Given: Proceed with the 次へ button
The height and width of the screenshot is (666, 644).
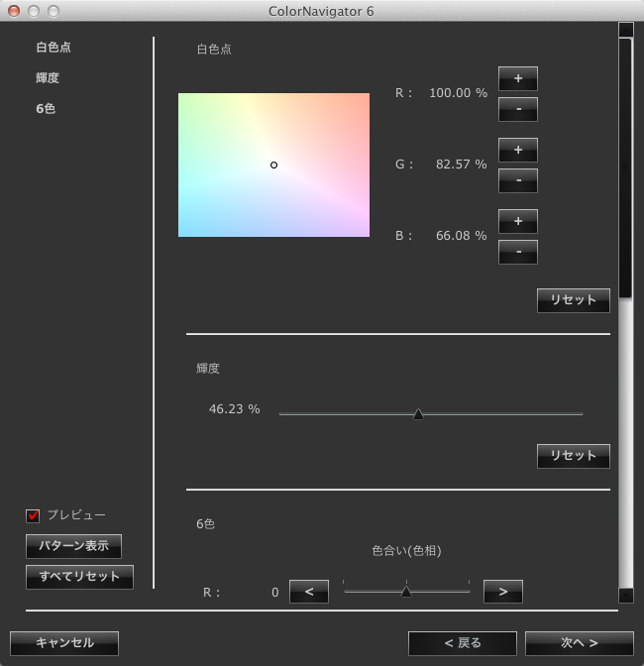Looking at the screenshot, I should [x=579, y=643].
